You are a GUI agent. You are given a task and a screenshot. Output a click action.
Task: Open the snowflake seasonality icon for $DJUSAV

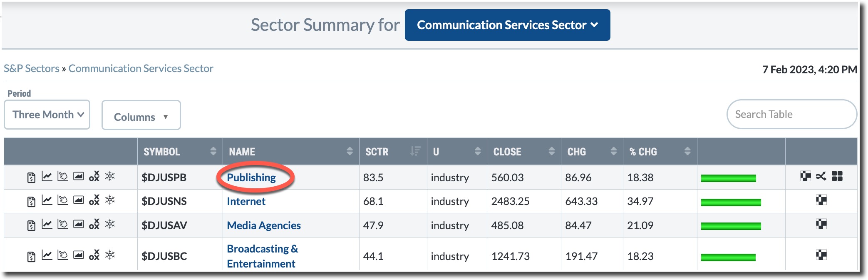[x=110, y=225]
